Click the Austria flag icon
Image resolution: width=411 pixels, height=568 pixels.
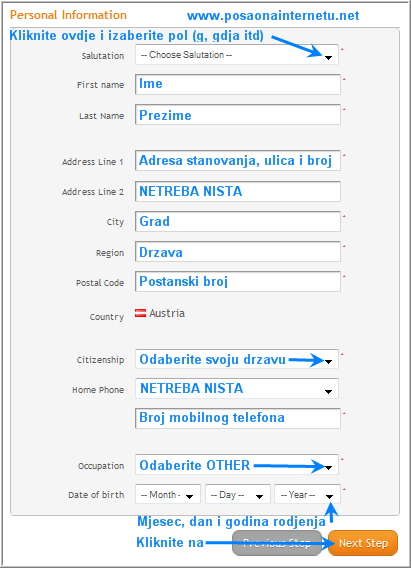(x=141, y=313)
